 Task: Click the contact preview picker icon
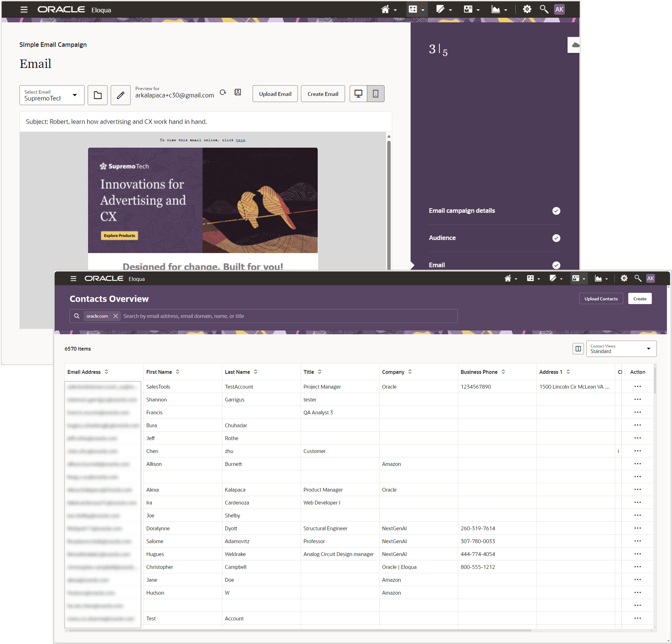point(238,92)
